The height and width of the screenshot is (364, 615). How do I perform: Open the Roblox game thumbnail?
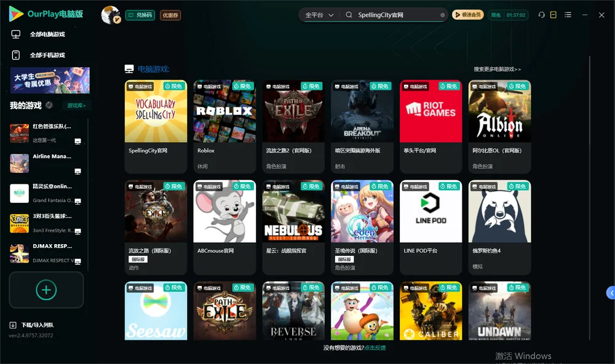tap(224, 111)
